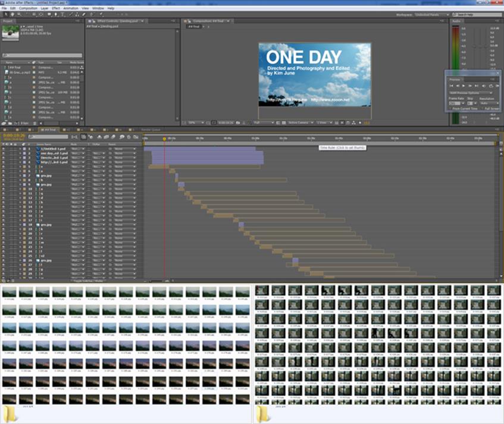Step to next frame in Preview panel

coord(470,86)
